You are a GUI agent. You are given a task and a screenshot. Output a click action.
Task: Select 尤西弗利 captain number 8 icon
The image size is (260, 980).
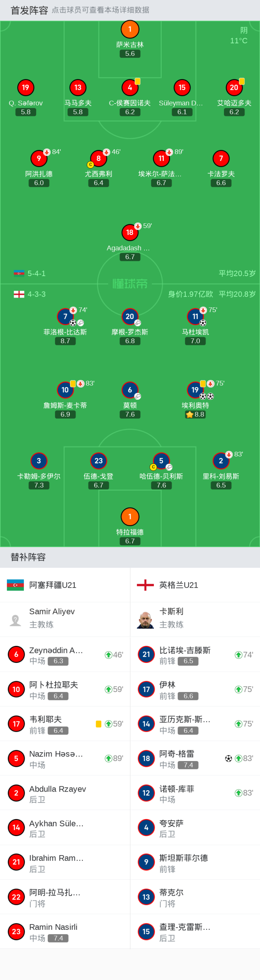[98, 158]
